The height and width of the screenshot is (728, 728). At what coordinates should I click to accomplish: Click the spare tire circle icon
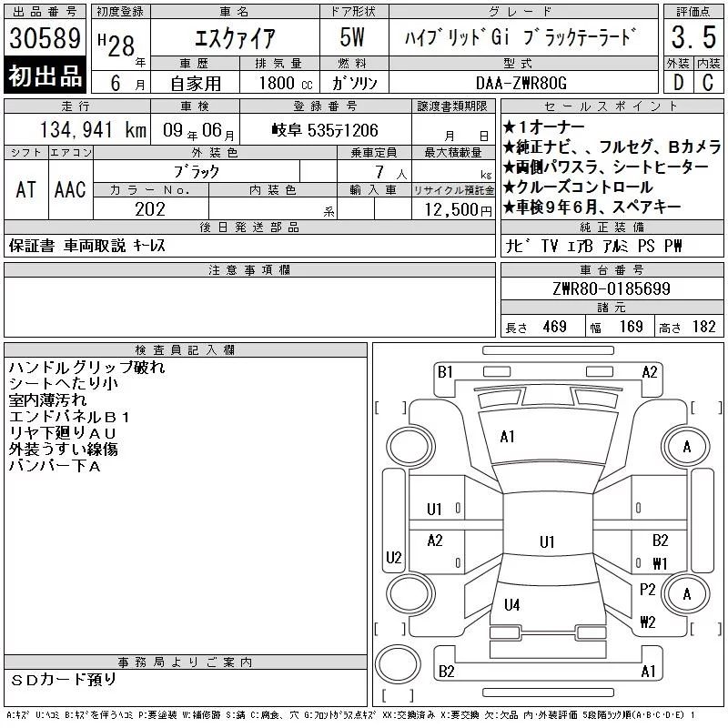[398, 664]
